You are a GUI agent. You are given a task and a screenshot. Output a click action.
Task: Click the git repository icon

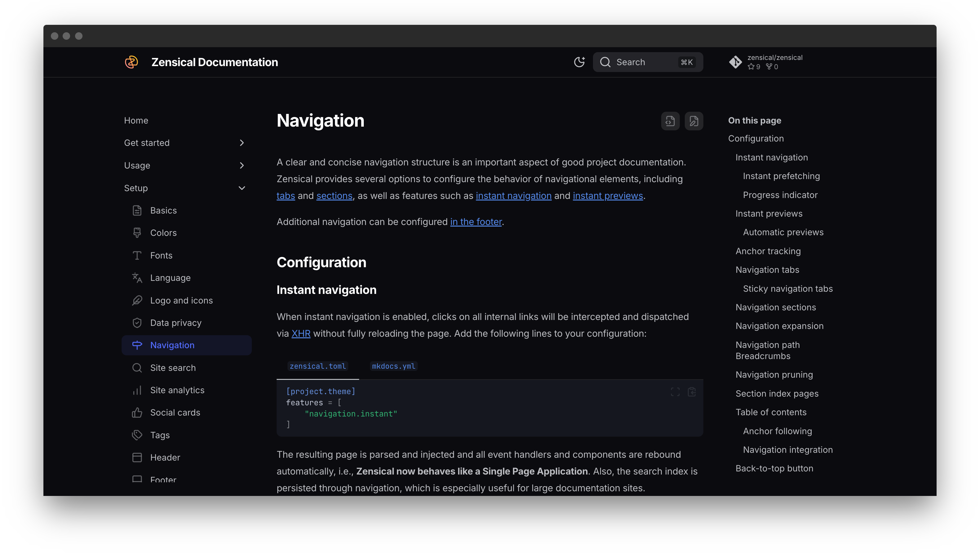[x=735, y=62]
